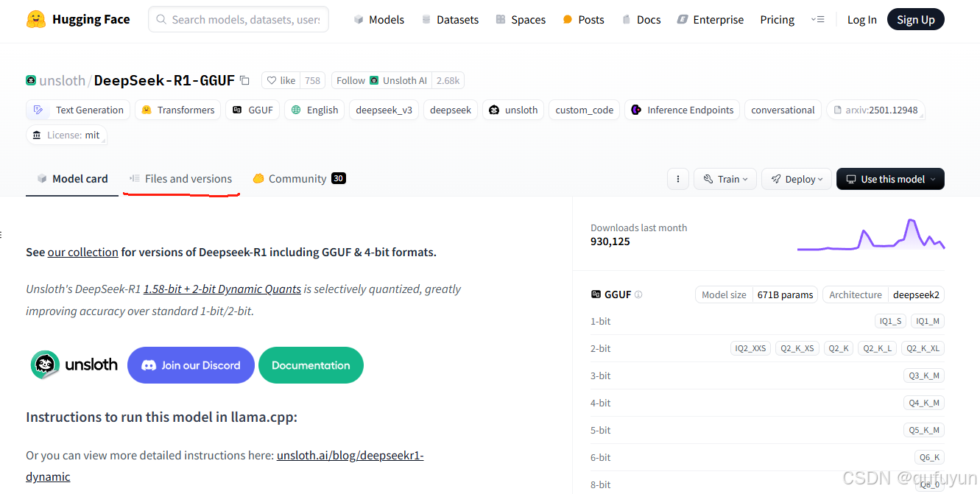Image resolution: width=980 pixels, height=494 pixels.
Task: Open Enterprise in the top navigation
Action: coord(711,20)
